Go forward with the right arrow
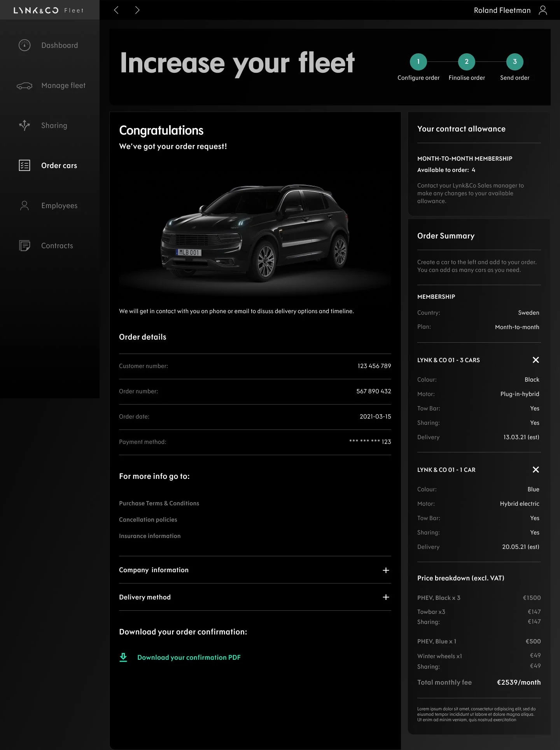The height and width of the screenshot is (750, 560). tap(137, 10)
